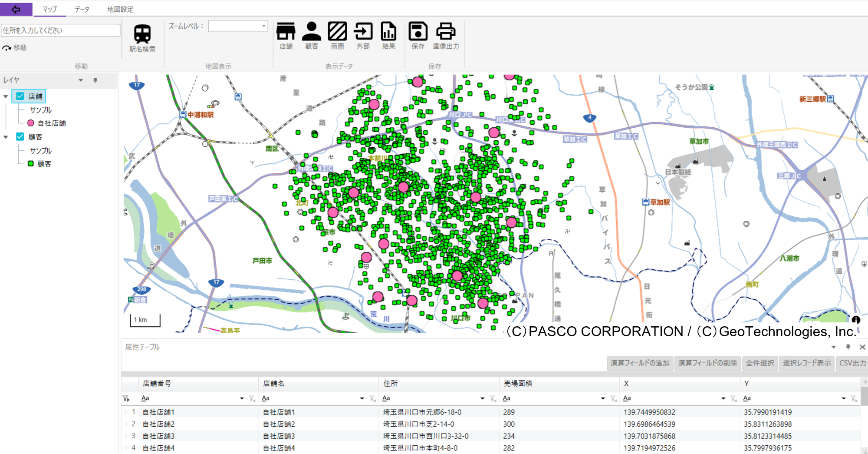Collapse the 店舗 layer tree node
This screenshot has width=868, height=454.
click(x=6, y=96)
